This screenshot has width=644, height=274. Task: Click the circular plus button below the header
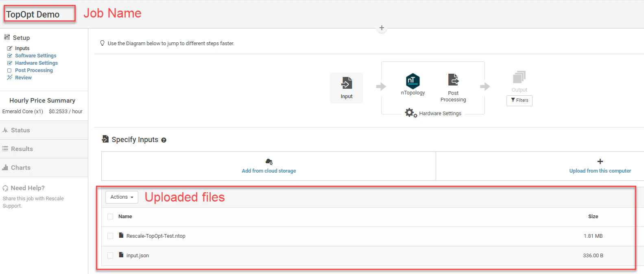pos(382,28)
